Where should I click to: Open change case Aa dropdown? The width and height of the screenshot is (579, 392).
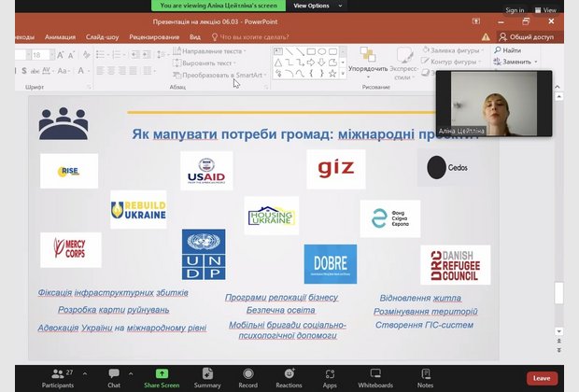click(64, 71)
